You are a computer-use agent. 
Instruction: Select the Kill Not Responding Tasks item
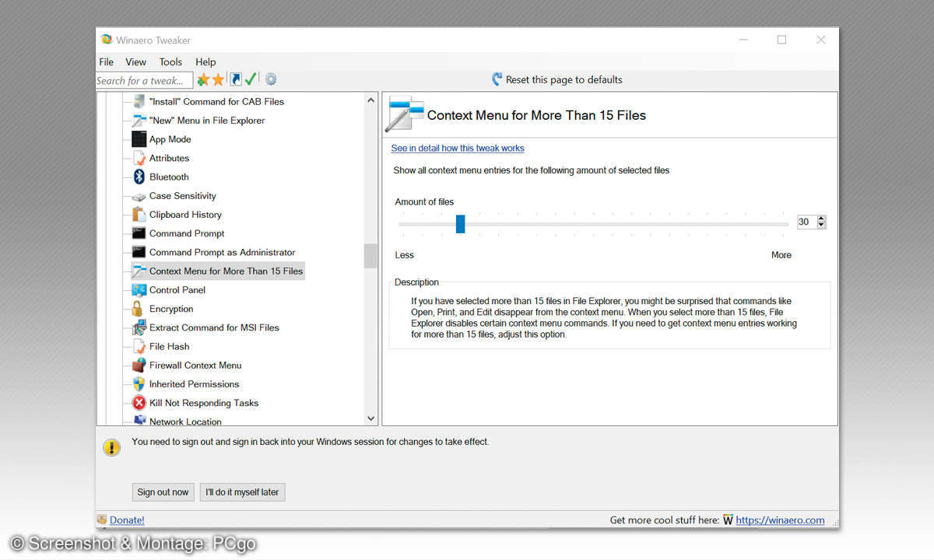[x=203, y=403]
